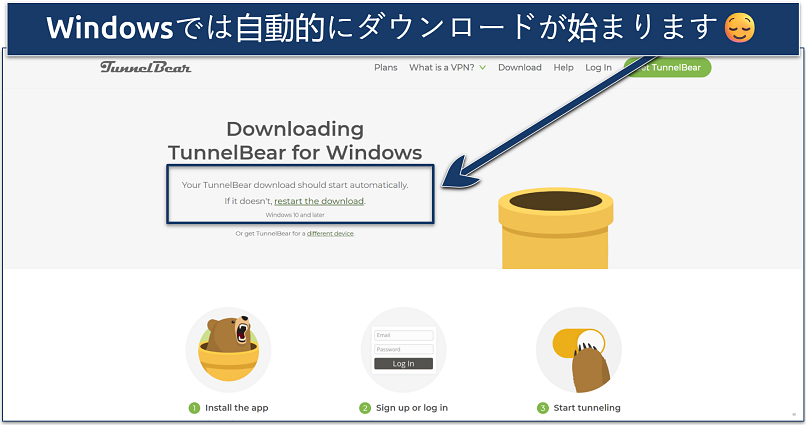
Task: Click the step 1 green number badge
Action: [x=194, y=408]
